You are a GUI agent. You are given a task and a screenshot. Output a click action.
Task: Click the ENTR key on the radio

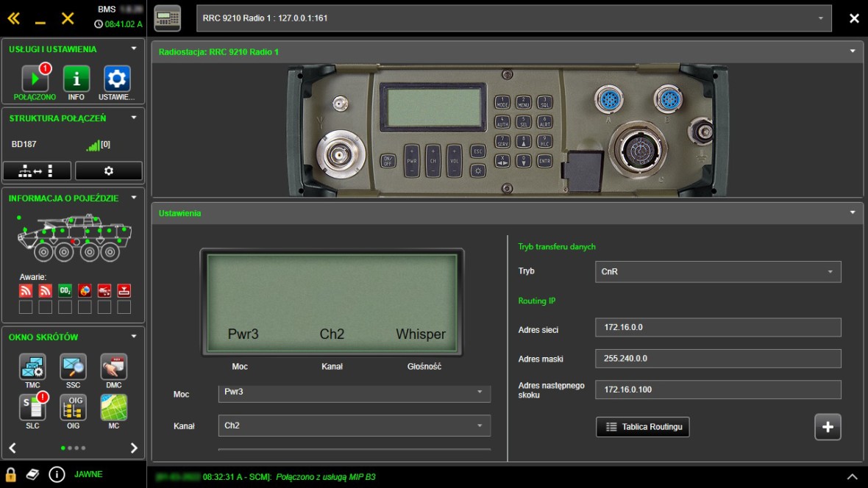545,161
